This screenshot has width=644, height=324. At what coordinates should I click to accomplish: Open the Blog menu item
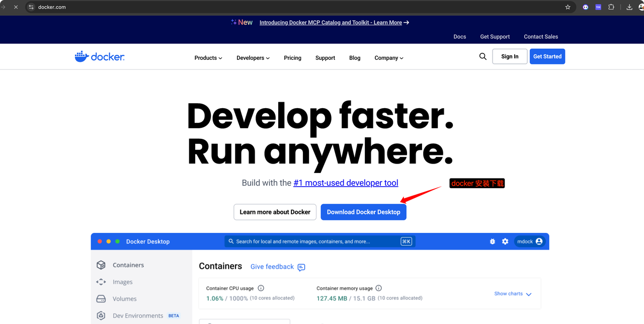[355, 58]
